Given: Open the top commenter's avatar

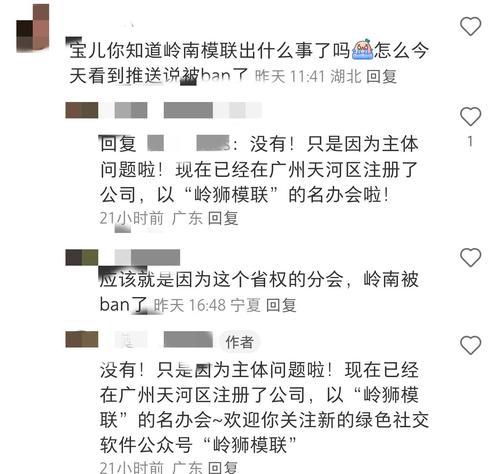Looking at the screenshot, I should pyautogui.click(x=33, y=28).
